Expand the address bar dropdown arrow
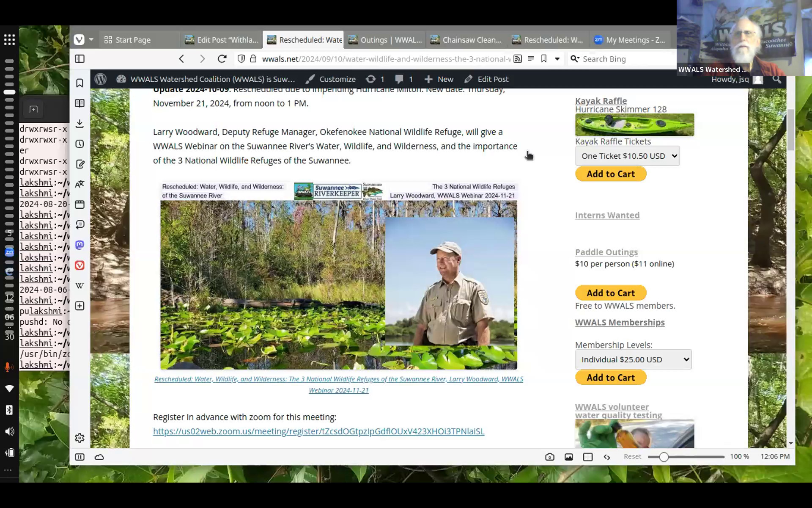 (x=557, y=59)
